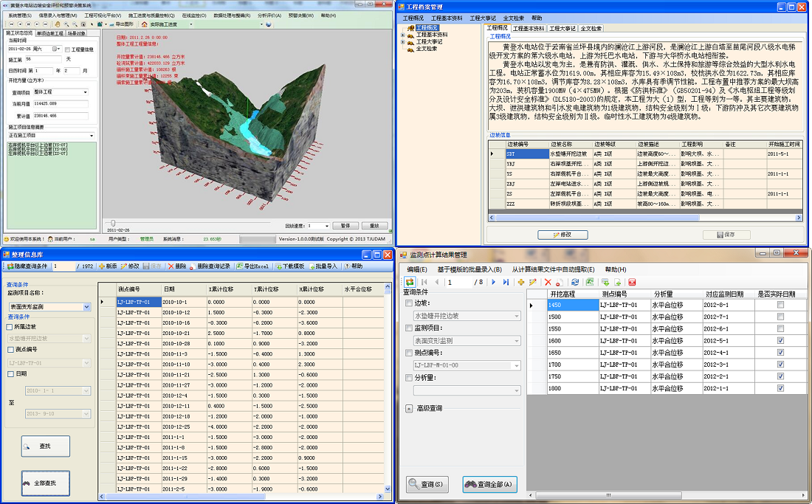Click red close-form icon in 监测点计算结果管理 toolbar
Image resolution: width=812 pixels, height=504 pixels.
tap(632, 282)
